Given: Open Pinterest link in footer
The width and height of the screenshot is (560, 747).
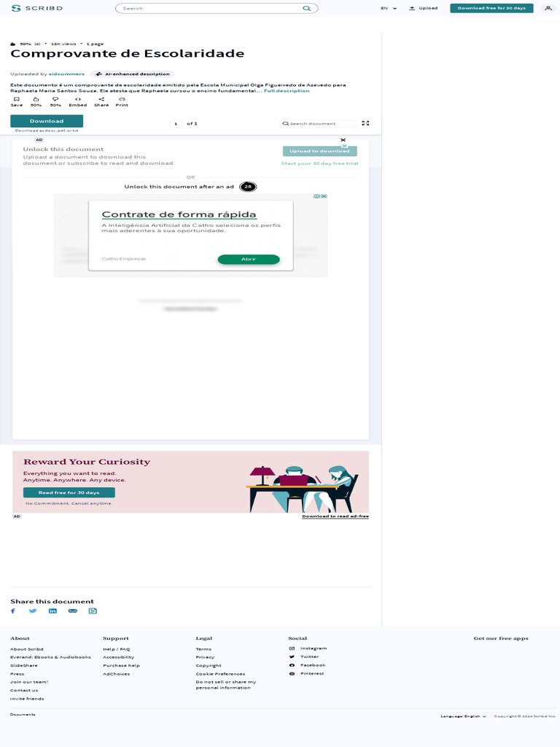Looking at the screenshot, I should 306,673.
